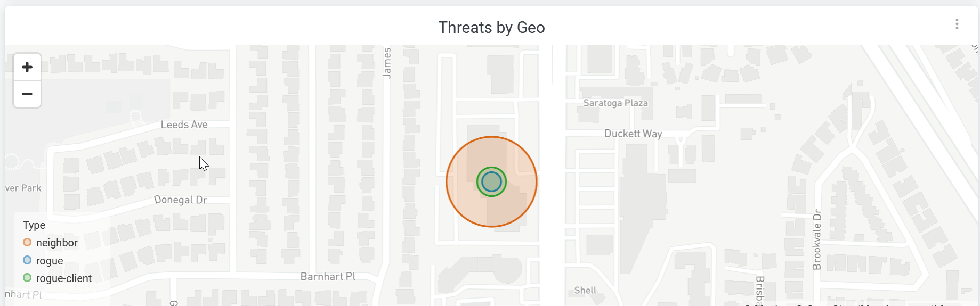Click the green rogue-client legend circle
This screenshot has width=980, height=306.
(x=27, y=278)
